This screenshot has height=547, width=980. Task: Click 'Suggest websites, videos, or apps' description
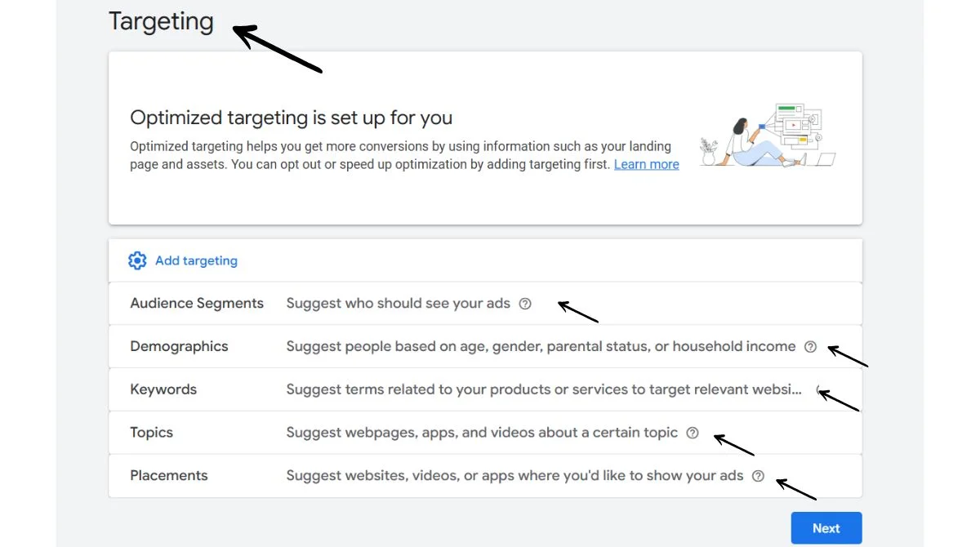(514, 476)
